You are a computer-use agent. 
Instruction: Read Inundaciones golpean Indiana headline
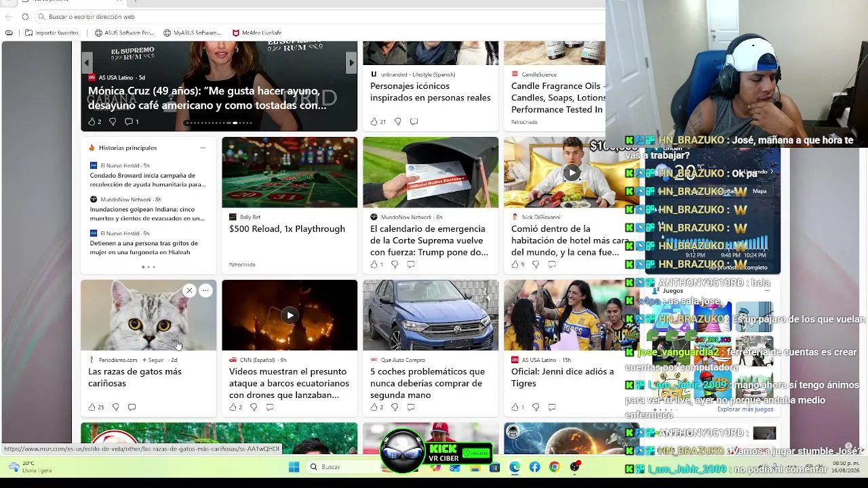[x=147, y=213]
